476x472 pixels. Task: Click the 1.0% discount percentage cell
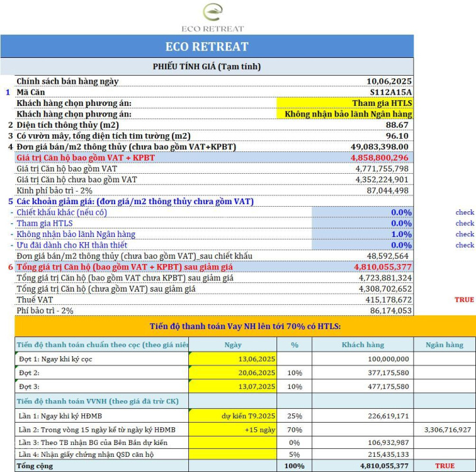pos(362,234)
